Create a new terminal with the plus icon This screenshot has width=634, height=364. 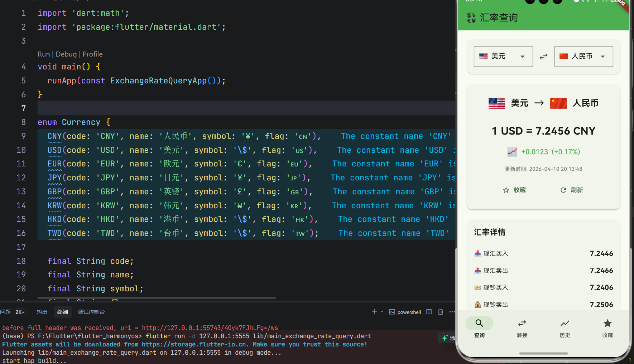point(374,312)
